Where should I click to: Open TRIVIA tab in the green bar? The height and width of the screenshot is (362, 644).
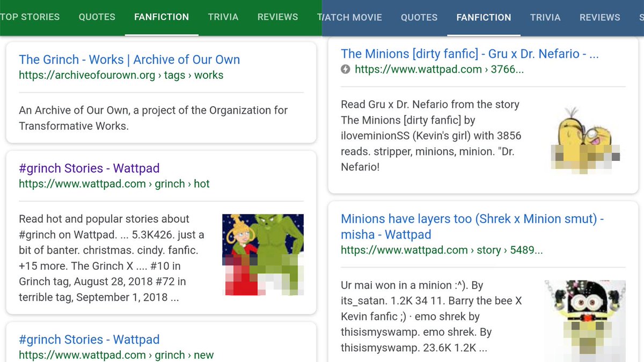(x=223, y=17)
